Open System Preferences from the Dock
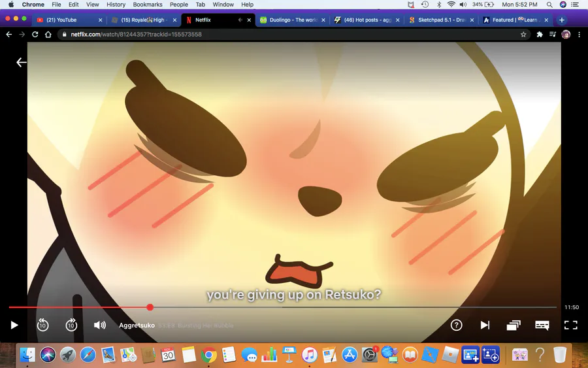 370,354
